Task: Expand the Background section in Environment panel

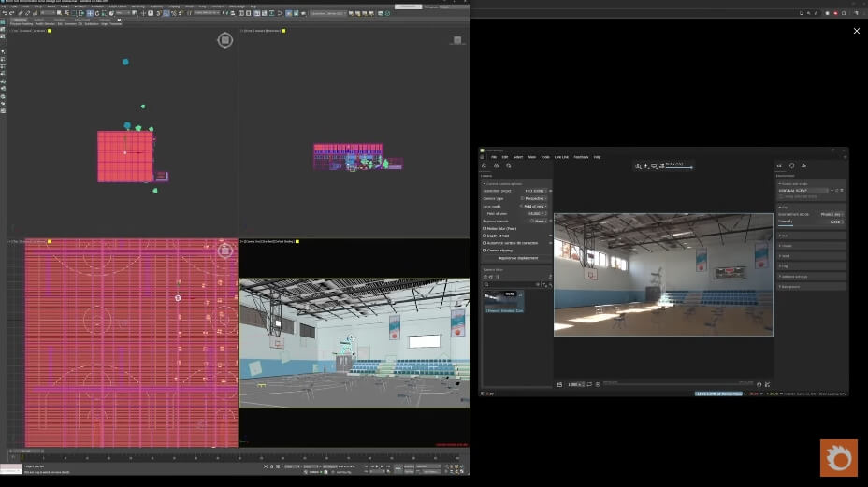Action: click(812, 287)
